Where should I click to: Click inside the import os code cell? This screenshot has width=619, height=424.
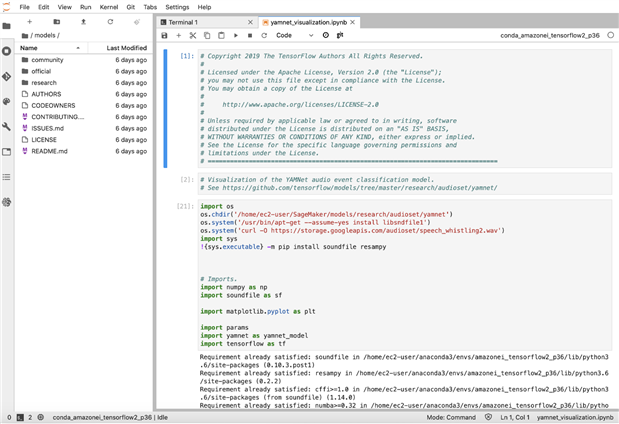[x=404, y=275]
